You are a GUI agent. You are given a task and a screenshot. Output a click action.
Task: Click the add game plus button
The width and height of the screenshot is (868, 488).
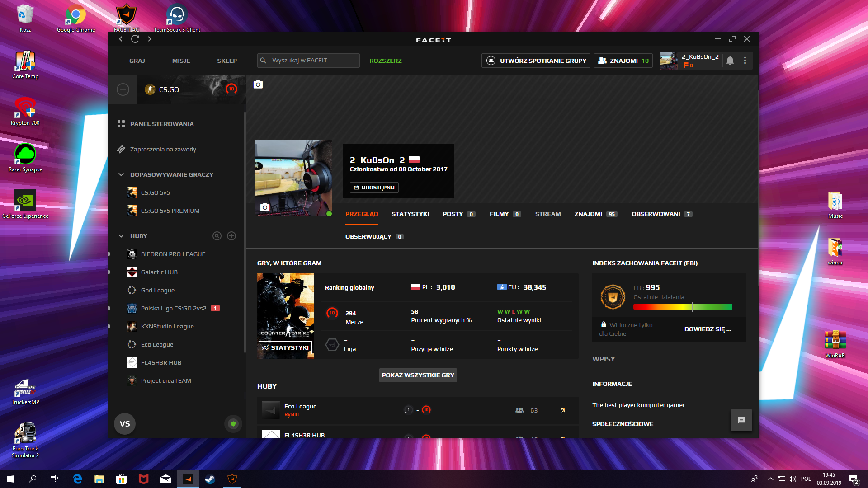coord(123,89)
